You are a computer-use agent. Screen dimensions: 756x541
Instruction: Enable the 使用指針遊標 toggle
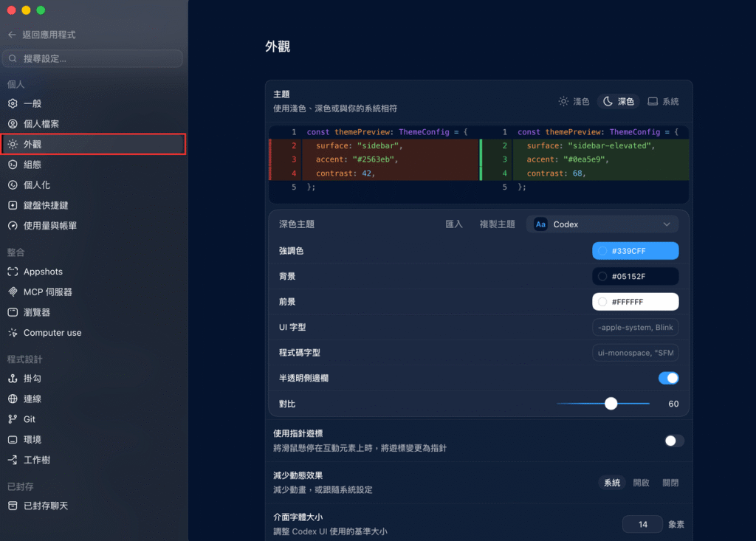click(673, 441)
